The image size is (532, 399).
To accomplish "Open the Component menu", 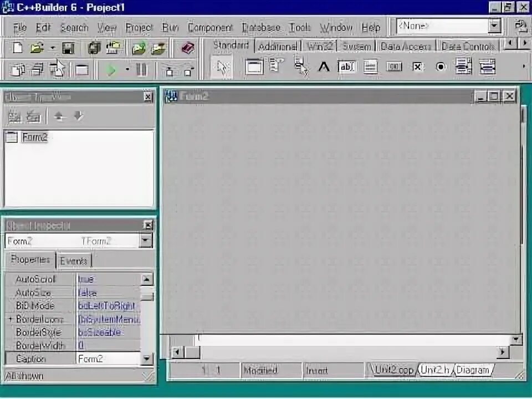I will [x=210, y=28].
